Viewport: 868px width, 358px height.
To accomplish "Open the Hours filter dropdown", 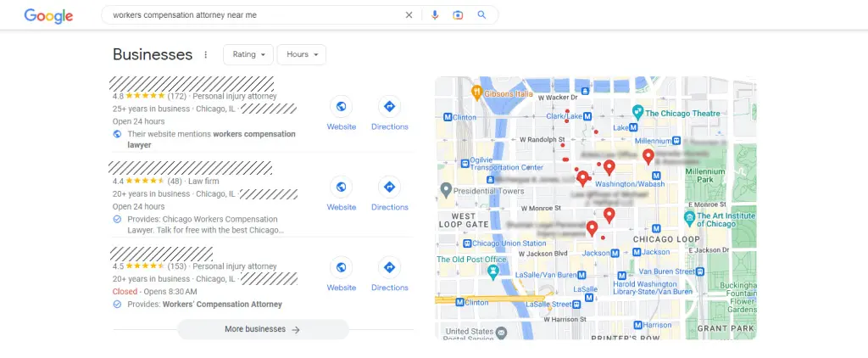I will (x=301, y=55).
